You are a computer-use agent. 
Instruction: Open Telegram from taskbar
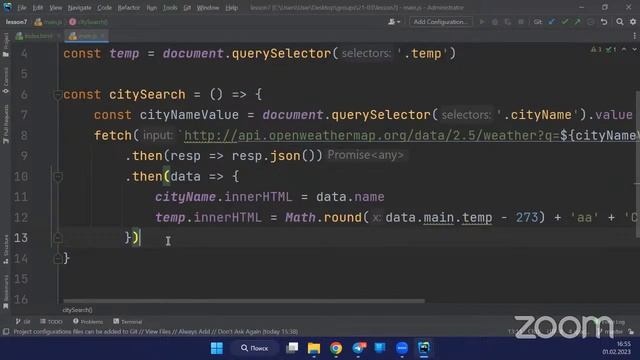point(358,348)
